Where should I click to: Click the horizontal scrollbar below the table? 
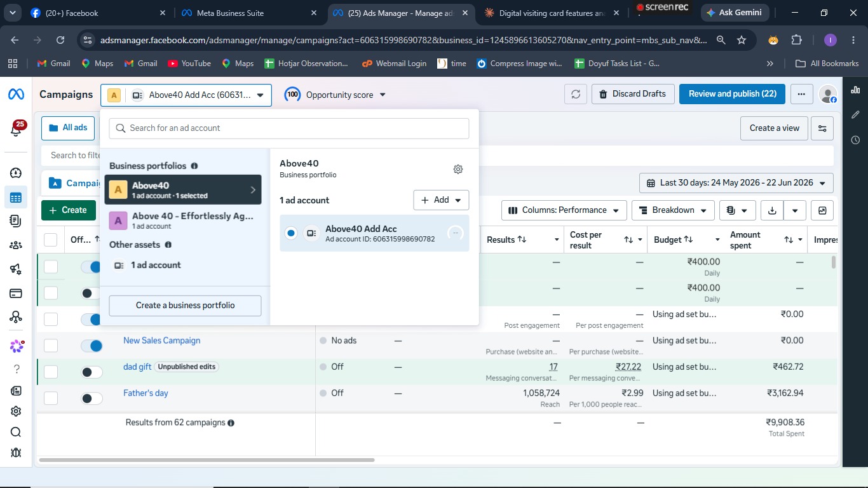point(207,460)
